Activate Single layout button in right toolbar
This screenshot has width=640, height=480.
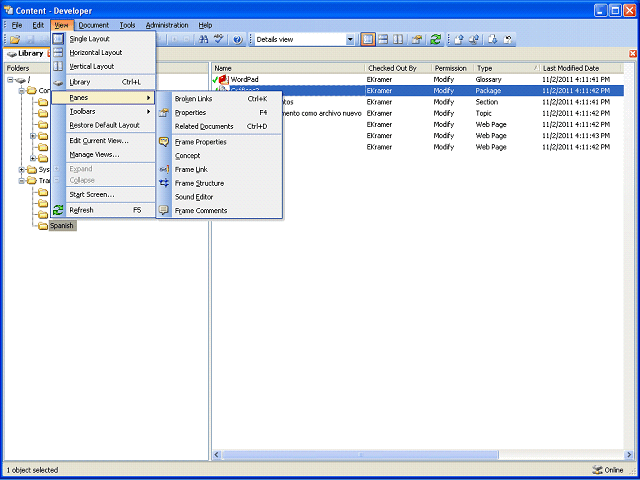(x=367, y=40)
